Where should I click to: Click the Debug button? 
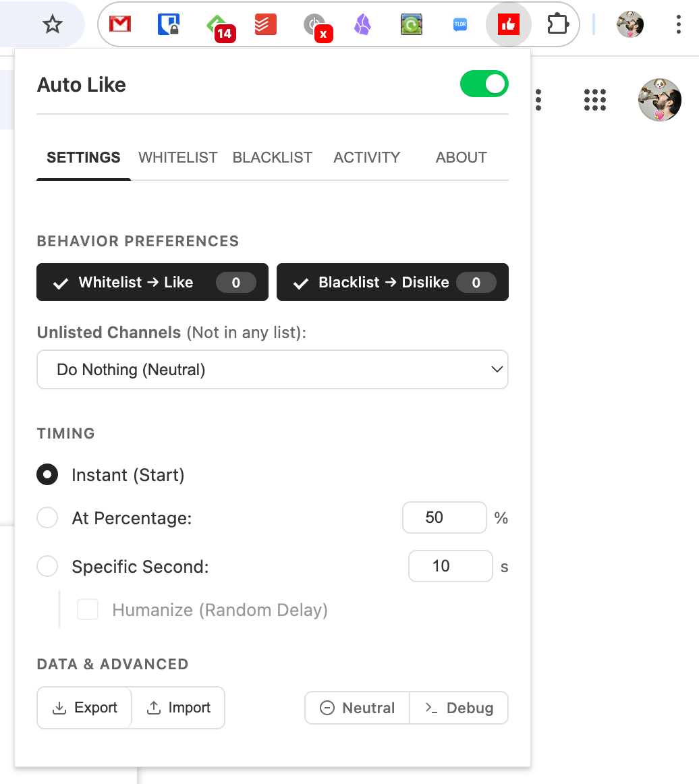[x=459, y=708]
